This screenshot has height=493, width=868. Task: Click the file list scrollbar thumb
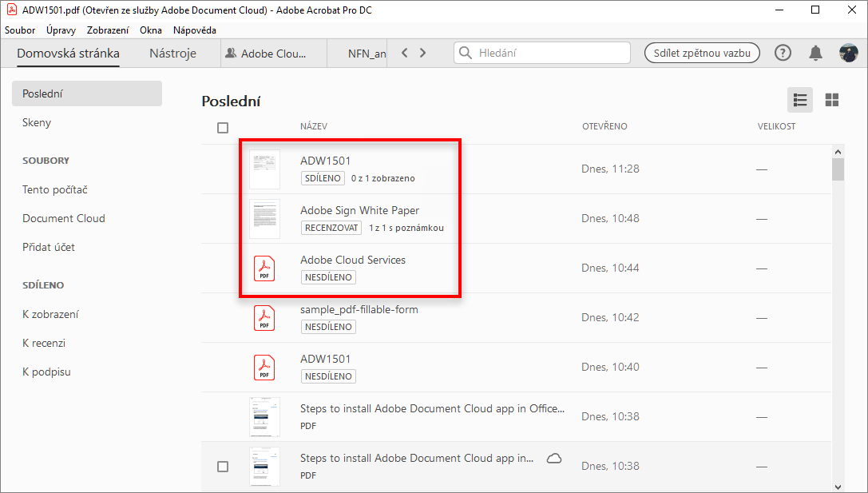838,169
